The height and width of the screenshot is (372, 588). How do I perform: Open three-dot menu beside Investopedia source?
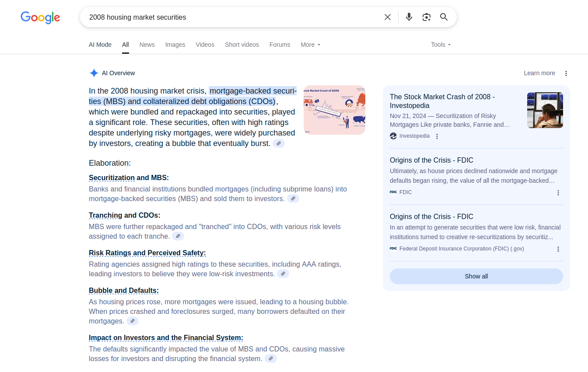click(x=437, y=136)
